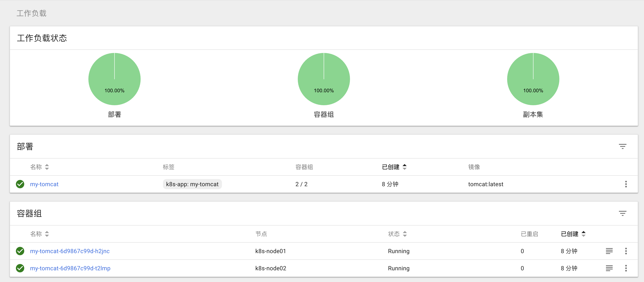The image size is (644, 282).
Task: Click the Running status of the h2jnc pod
Action: point(398,251)
